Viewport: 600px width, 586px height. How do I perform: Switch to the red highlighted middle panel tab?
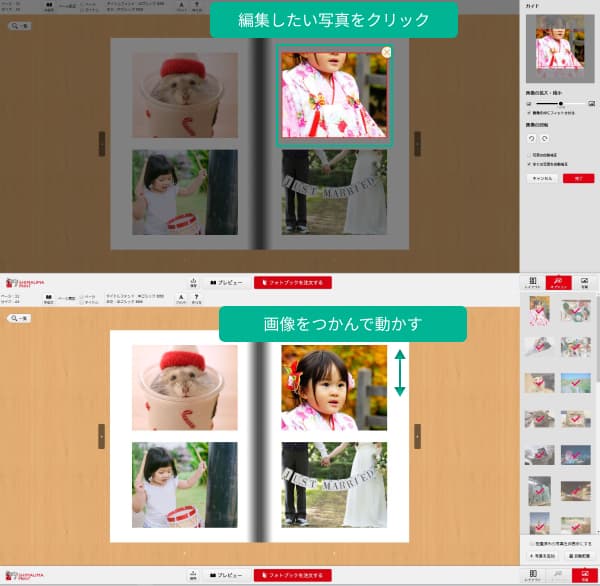tap(559, 283)
